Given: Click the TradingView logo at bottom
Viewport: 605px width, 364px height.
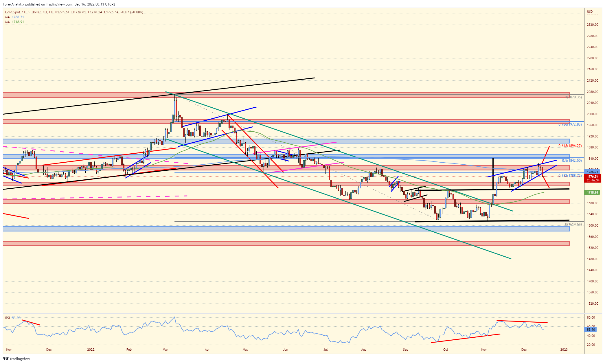Looking at the screenshot, I should (x=16, y=359).
